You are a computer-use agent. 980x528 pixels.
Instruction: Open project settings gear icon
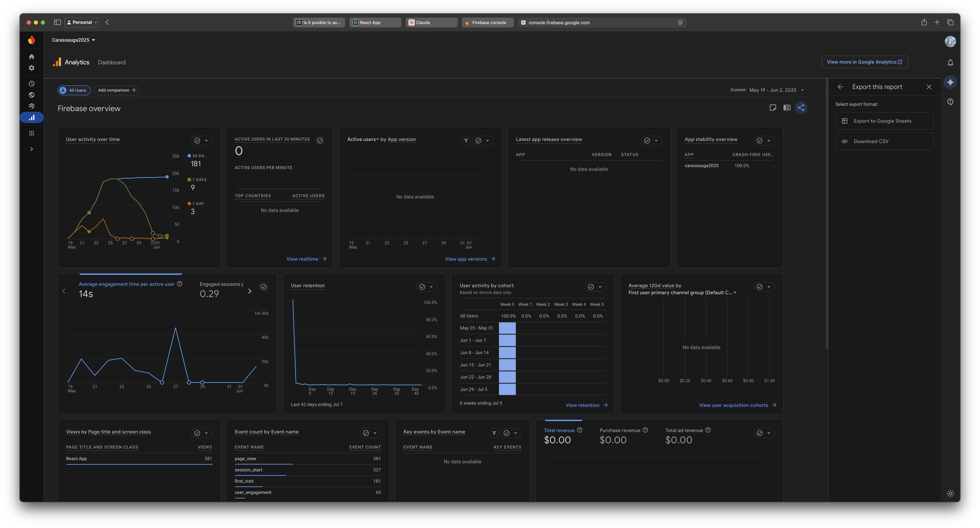tap(32, 68)
